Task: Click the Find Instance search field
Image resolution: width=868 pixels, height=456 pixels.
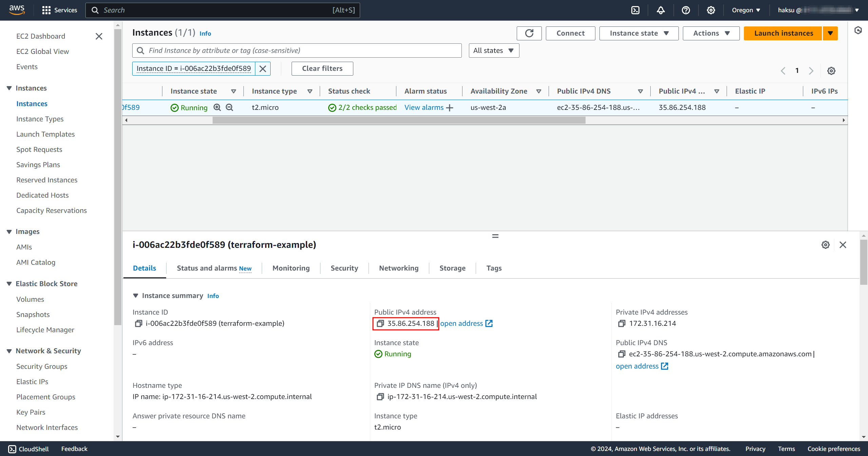Action: point(297,51)
